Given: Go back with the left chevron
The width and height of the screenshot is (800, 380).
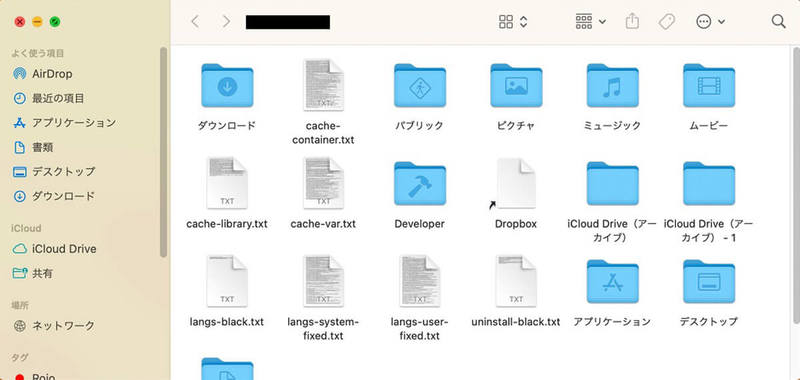Looking at the screenshot, I should click(x=194, y=21).
